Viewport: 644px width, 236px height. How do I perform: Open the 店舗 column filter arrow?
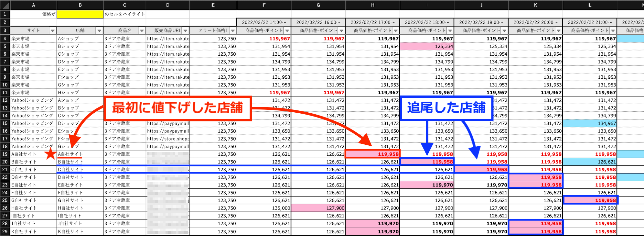tap(99, 30)
